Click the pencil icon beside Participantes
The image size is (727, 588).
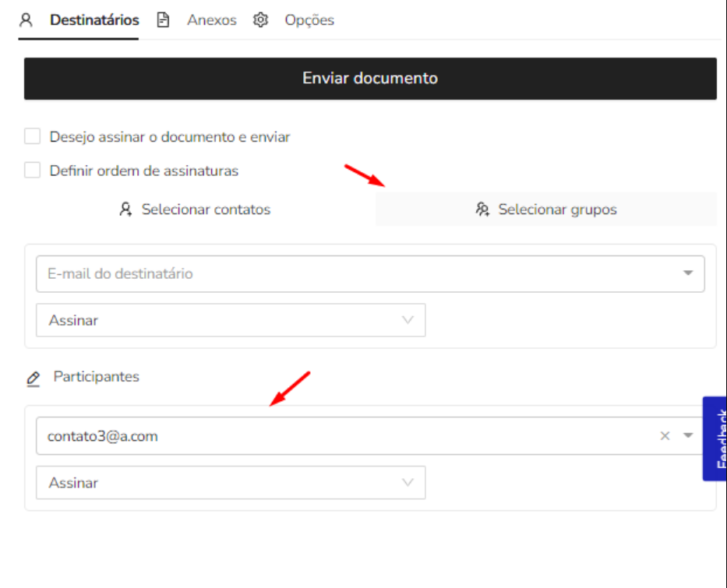point(33,379)
